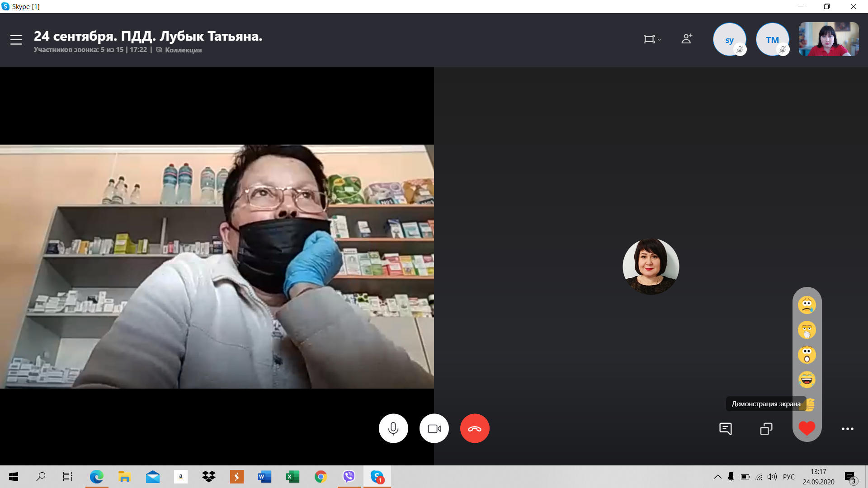The image size is (868, 488).
Task: Mute the microphone
Action: click(x=393, y=428)
